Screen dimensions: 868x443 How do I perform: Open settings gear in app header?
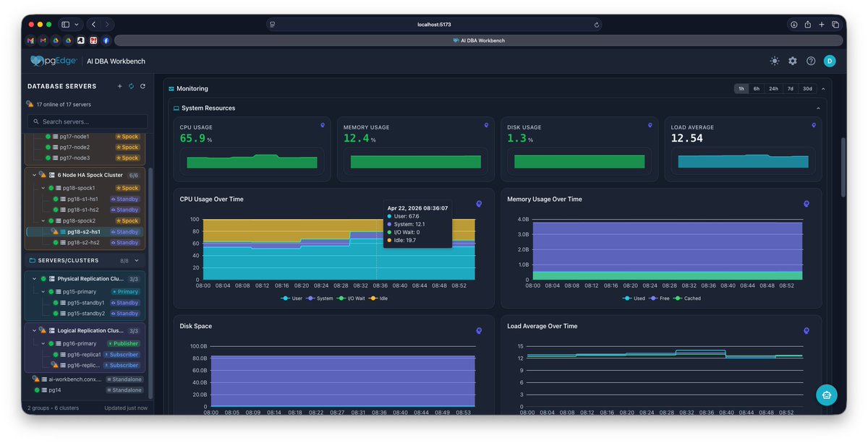(793, 61)
